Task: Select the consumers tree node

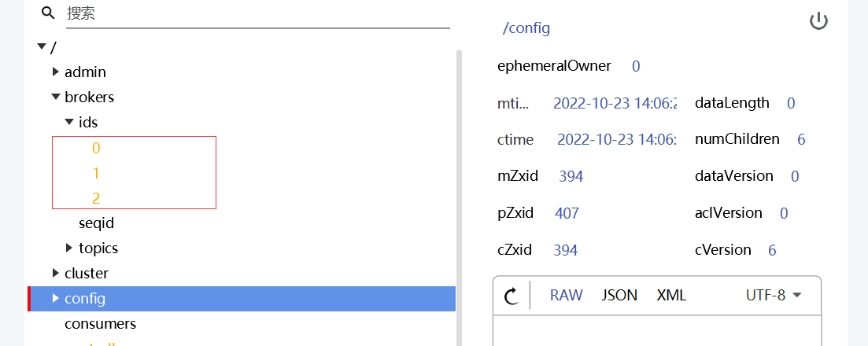Action: pyautogui.click(x=100, y=322)
